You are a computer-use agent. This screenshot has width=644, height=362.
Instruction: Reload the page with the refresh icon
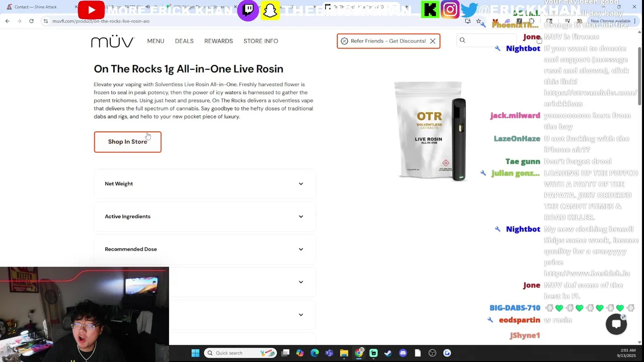(x=31, y=21)
